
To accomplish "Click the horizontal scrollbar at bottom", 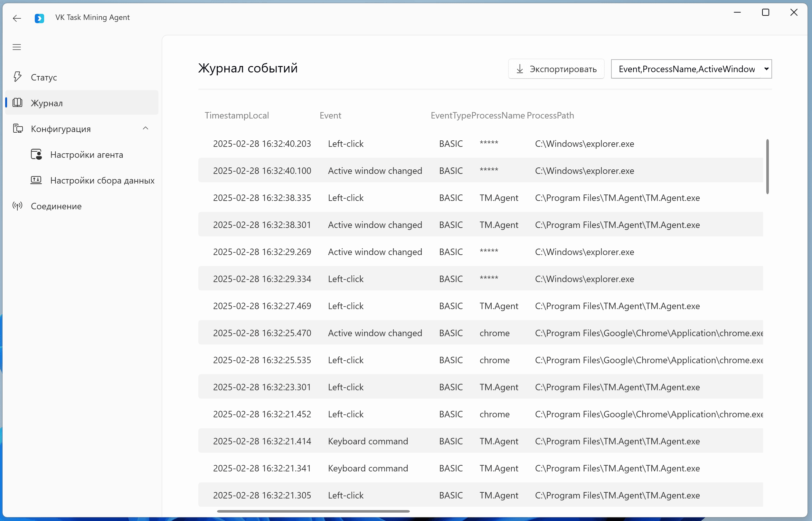I will (313, 511).
